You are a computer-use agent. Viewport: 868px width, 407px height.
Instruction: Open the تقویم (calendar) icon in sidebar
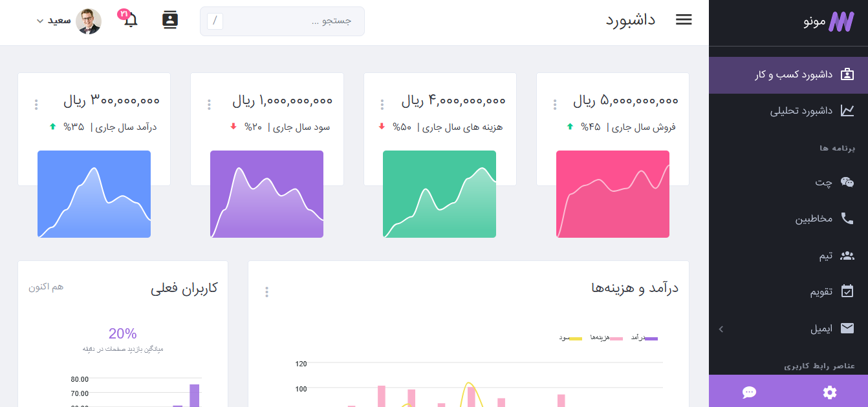[848, 291]
